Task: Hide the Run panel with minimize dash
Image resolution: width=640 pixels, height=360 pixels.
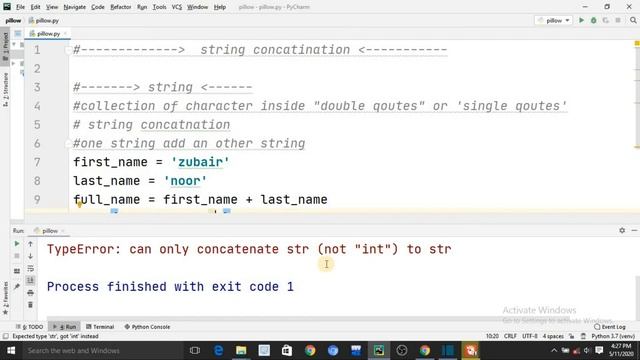Action: tap(634, 231)
